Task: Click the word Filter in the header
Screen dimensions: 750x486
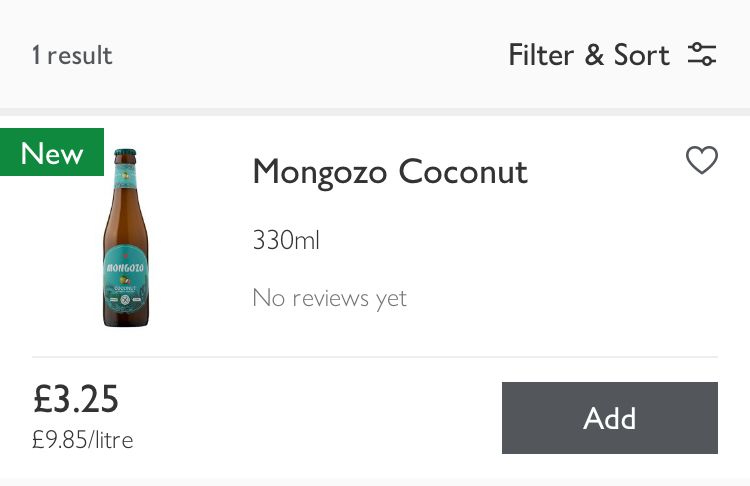Action: 540,54
